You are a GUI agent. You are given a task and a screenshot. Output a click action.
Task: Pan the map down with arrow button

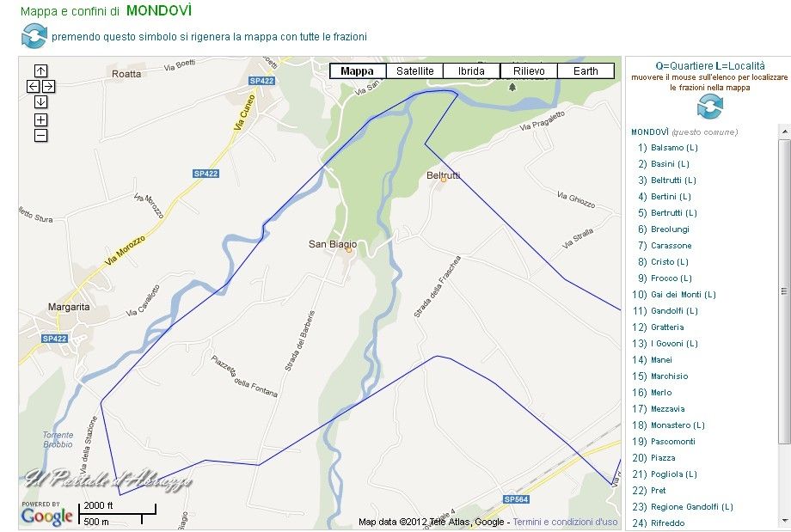point(41,101)
